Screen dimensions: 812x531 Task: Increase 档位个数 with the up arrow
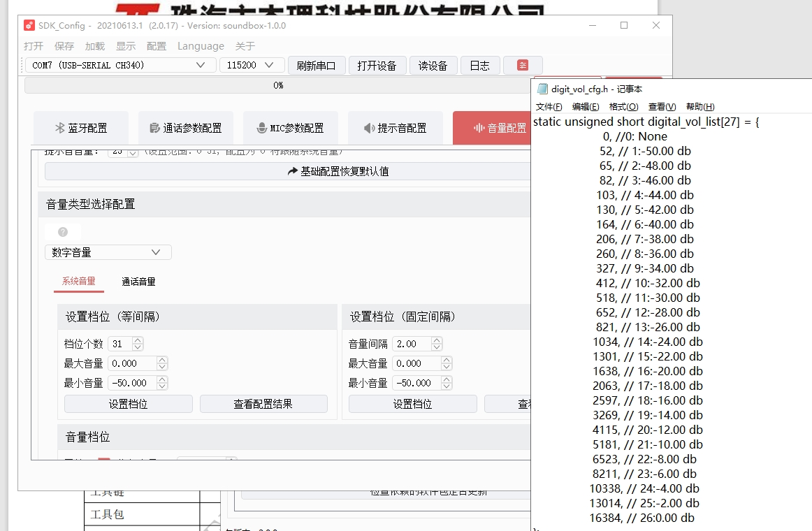(138, 340)
